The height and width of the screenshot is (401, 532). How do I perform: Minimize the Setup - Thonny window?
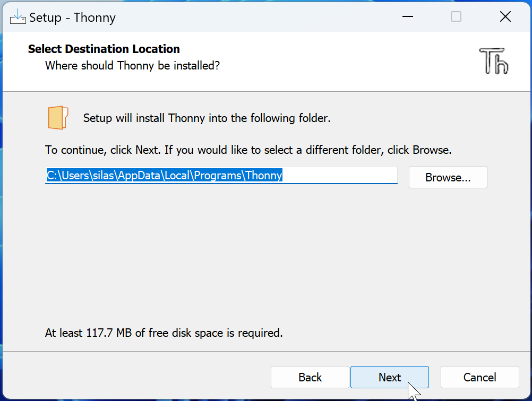[x=407, y=17]
